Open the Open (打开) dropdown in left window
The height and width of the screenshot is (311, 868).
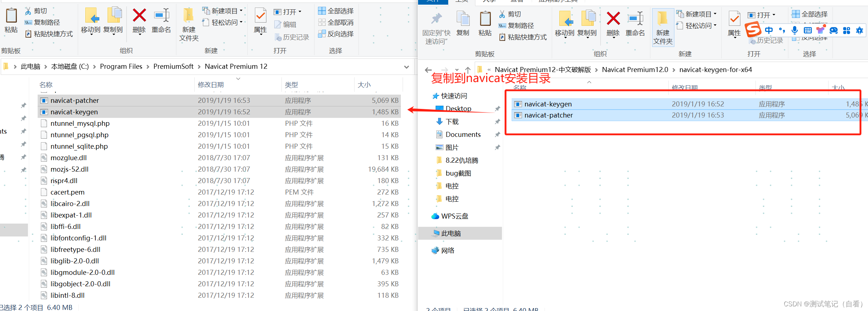288,12
